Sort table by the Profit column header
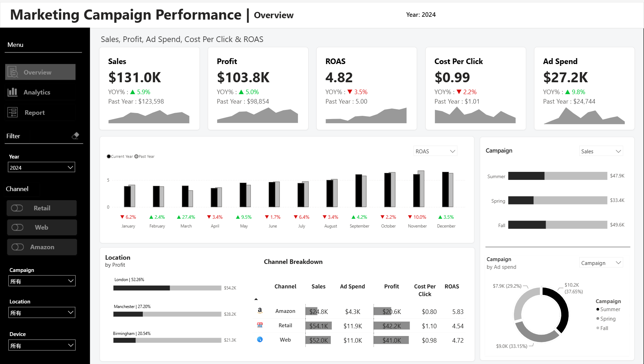The width and height of the screenshot is (644, 364). [x=391, y=286]
